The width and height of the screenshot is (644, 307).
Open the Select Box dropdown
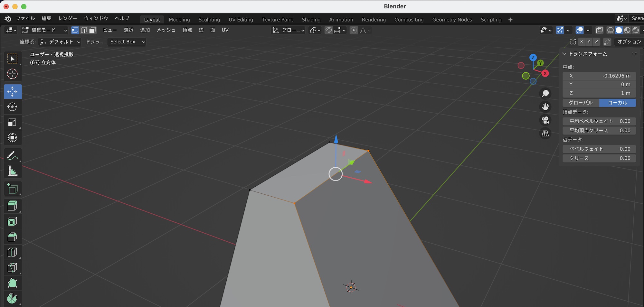[127, 42]
